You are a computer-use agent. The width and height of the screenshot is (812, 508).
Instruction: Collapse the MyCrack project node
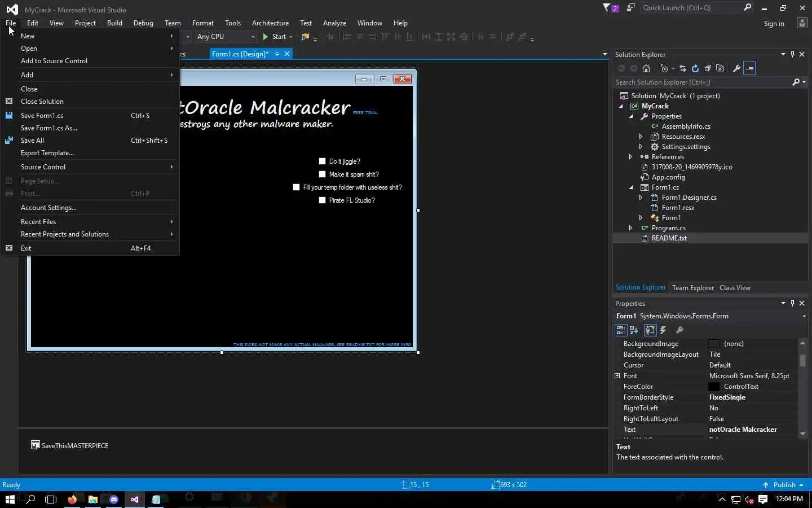(x=621, y=106)
